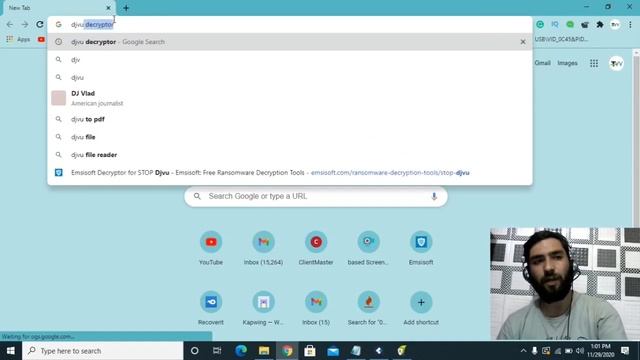640x360 pixels.
Task: Reload the current page
Action: coord(40,24)
